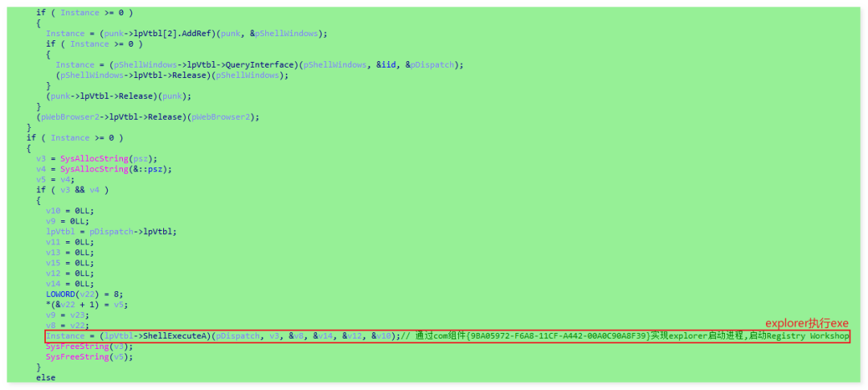
Task: Click the condition 'if ( v3 && v4 )'
Action: (72, 190)
